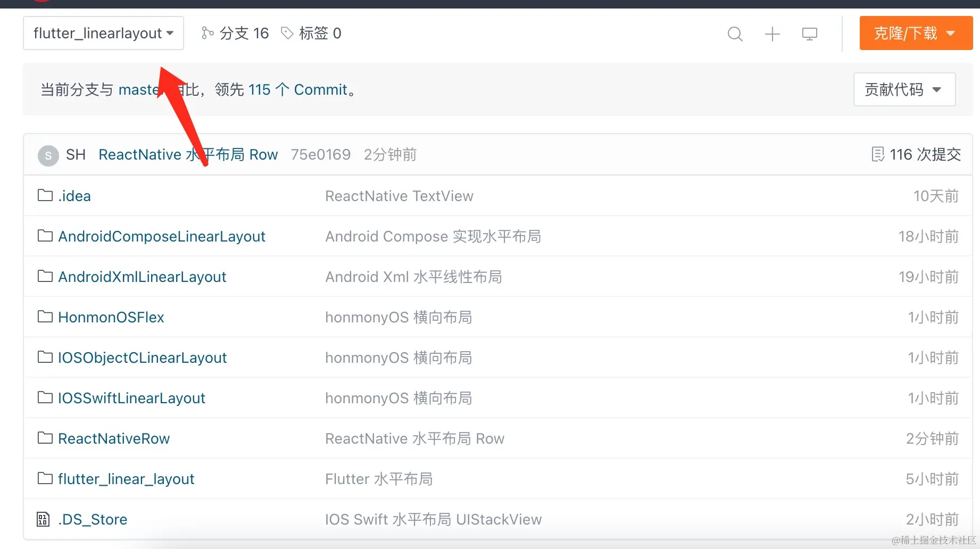Open the AndroidComposeLinearLayout folder
The image size is (980, 549).
(162, 236)
